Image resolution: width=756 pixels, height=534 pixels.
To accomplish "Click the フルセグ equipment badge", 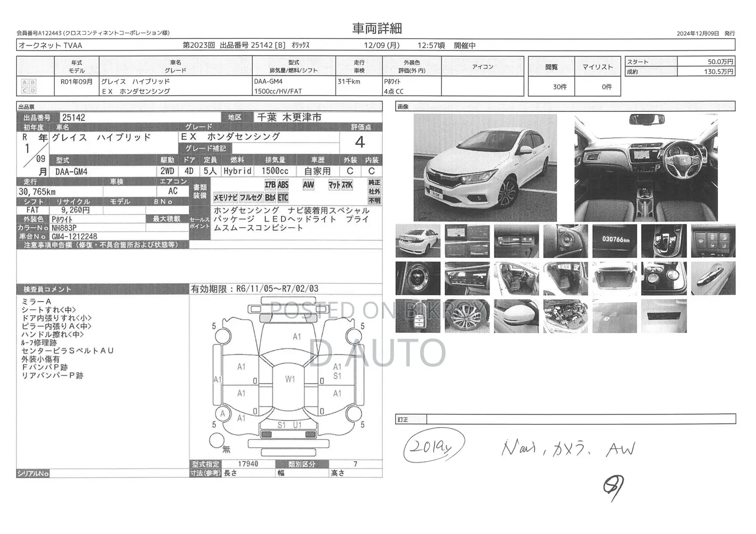I will [x=251, y=197].
